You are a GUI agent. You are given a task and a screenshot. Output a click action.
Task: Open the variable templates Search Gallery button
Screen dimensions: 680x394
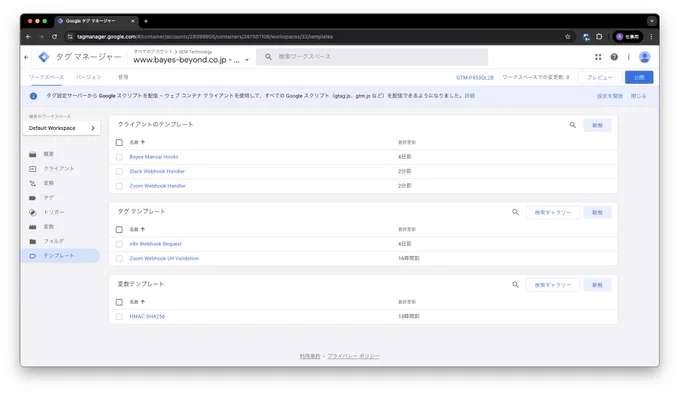[553, 285]
